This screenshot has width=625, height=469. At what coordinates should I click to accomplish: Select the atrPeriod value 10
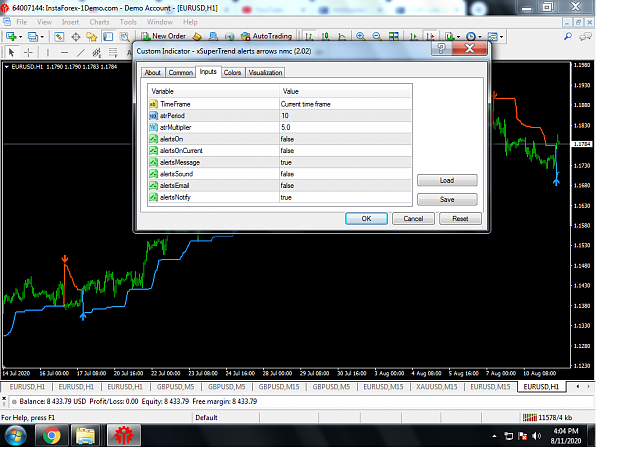345,116
